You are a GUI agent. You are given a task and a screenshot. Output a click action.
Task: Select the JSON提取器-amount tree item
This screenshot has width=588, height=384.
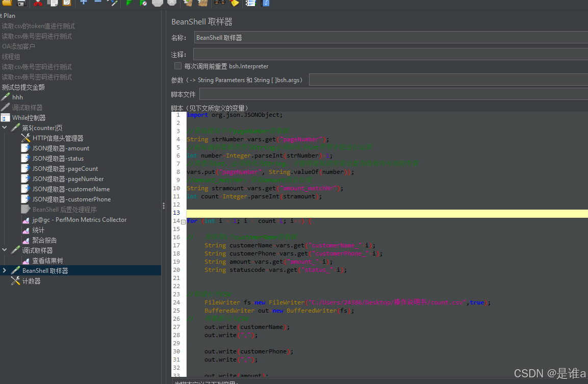click(x=61, y=148)
